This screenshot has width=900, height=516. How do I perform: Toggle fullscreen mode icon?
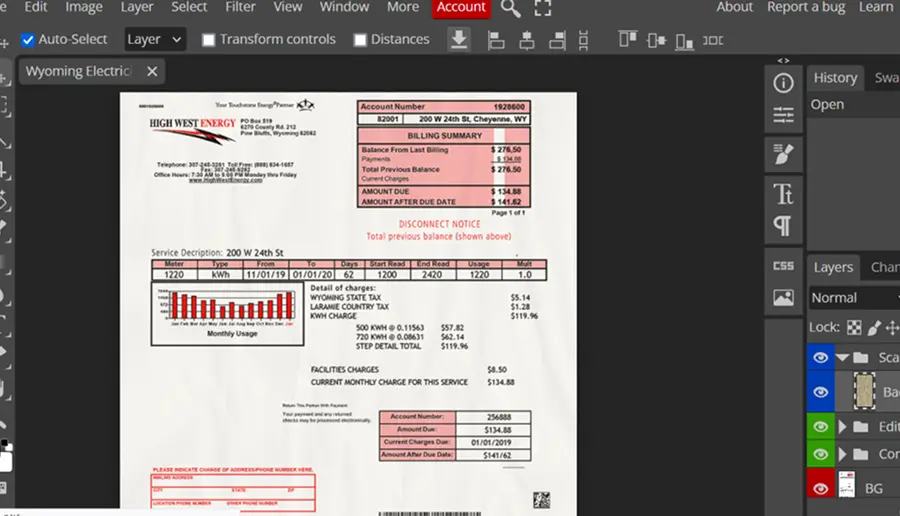coord(542,7)
